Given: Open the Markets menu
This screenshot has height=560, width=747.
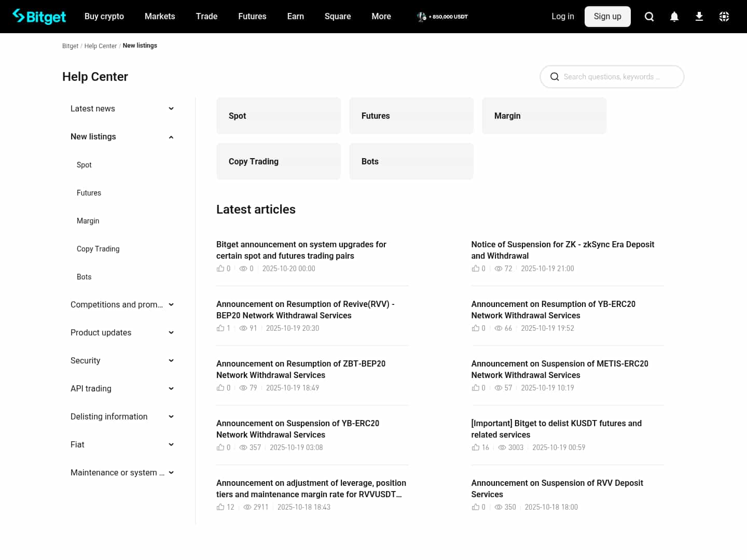Looking at the screenshot, I should tap(160, 16).
